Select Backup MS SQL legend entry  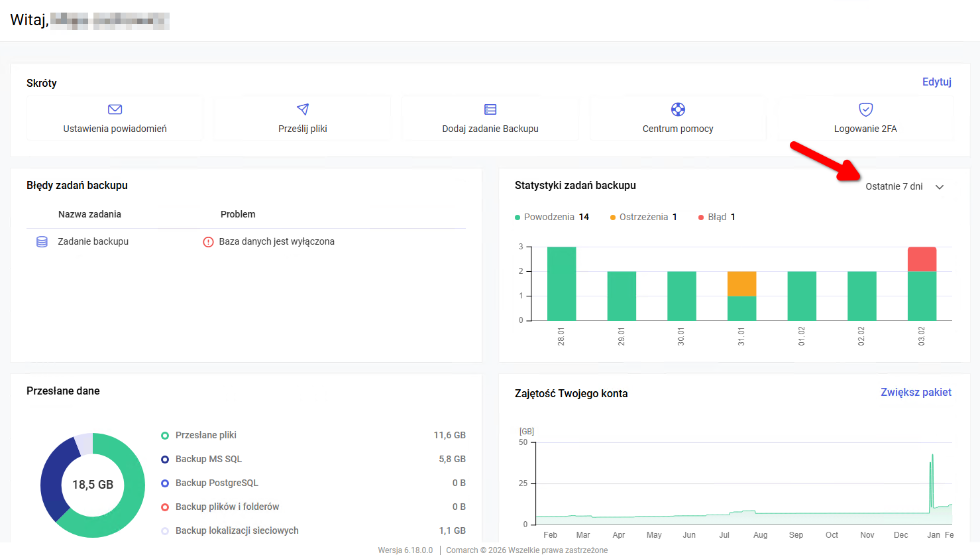point(208,459)
